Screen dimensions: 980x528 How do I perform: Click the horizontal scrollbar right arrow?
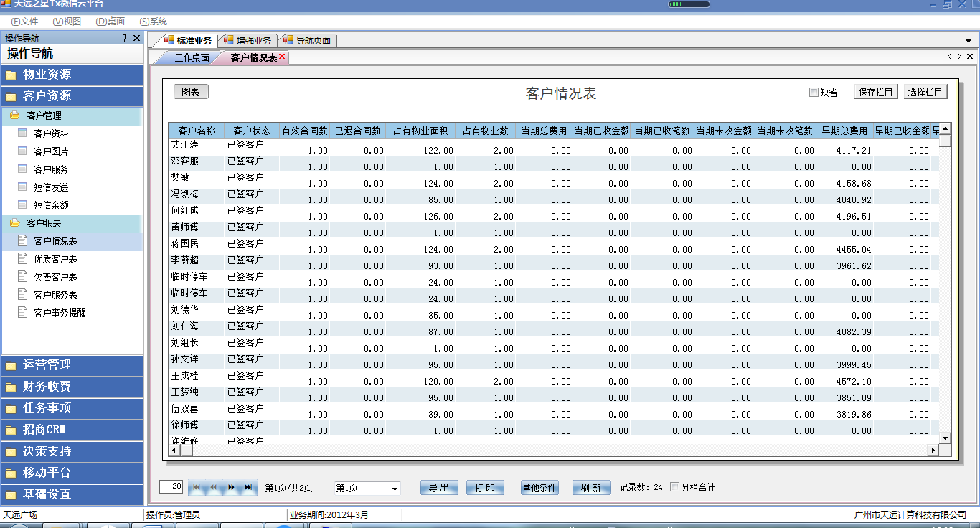point(933,450)
